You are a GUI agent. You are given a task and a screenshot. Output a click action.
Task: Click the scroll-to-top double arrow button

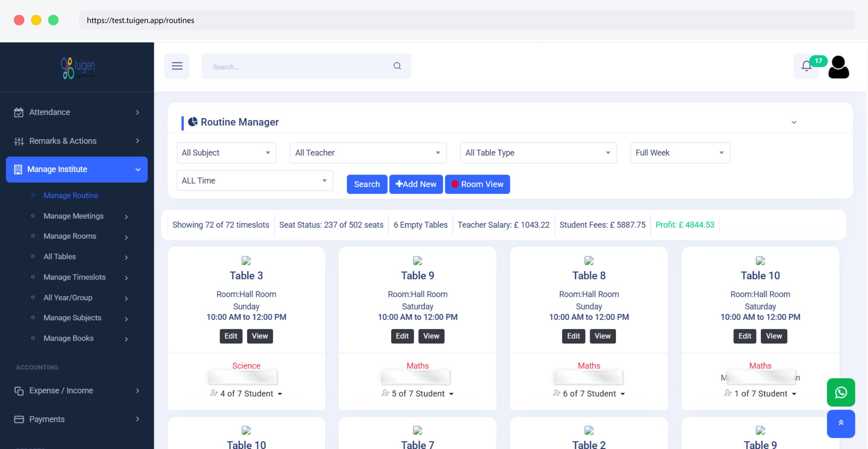point(841,423)
